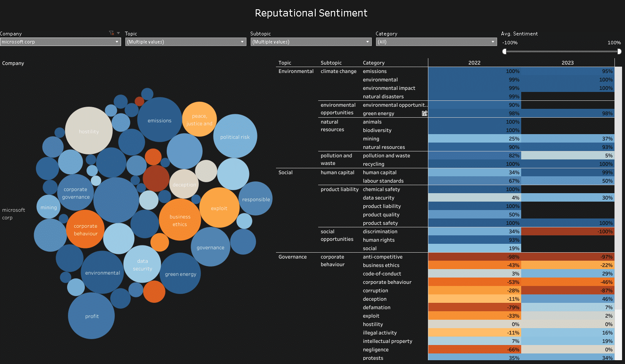Select the pollution and waste subtopic label
The height and width of the screenshot is (364, 625).
pos(336,159)
